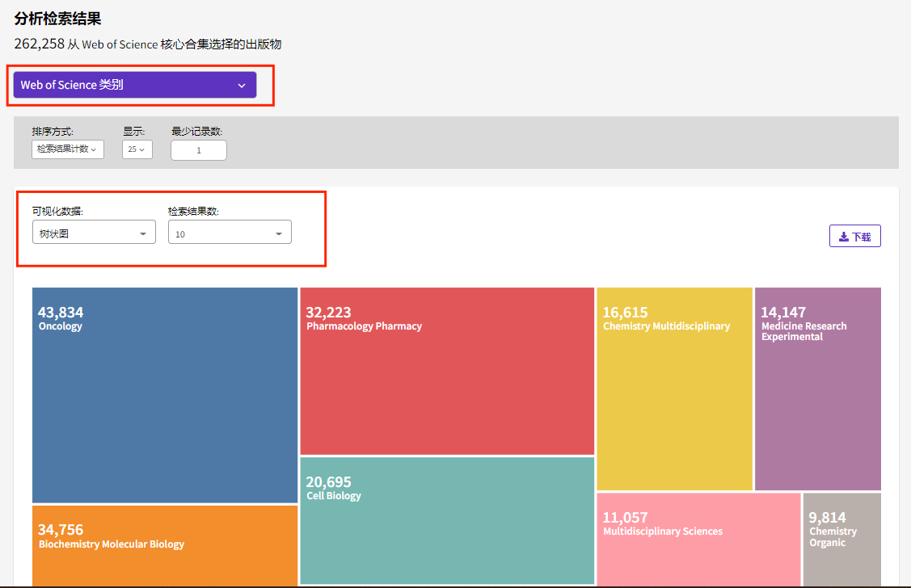This screenshot has width=911, height=588.
Task: Select the Medicine Research Experimental block
Action: point(818,389)
